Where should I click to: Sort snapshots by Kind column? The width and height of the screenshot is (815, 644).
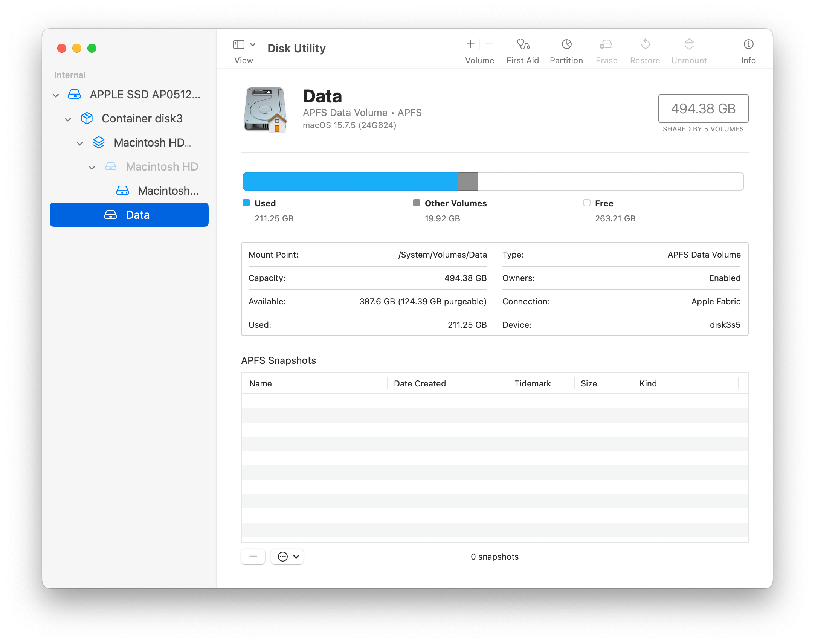(686, 383)
